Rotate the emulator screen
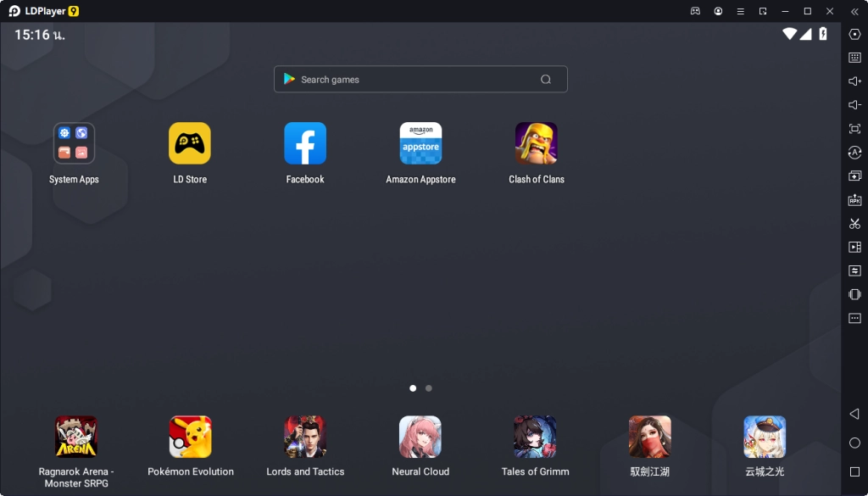This screenshot has width=868, height=496. [x=854, y=152]
